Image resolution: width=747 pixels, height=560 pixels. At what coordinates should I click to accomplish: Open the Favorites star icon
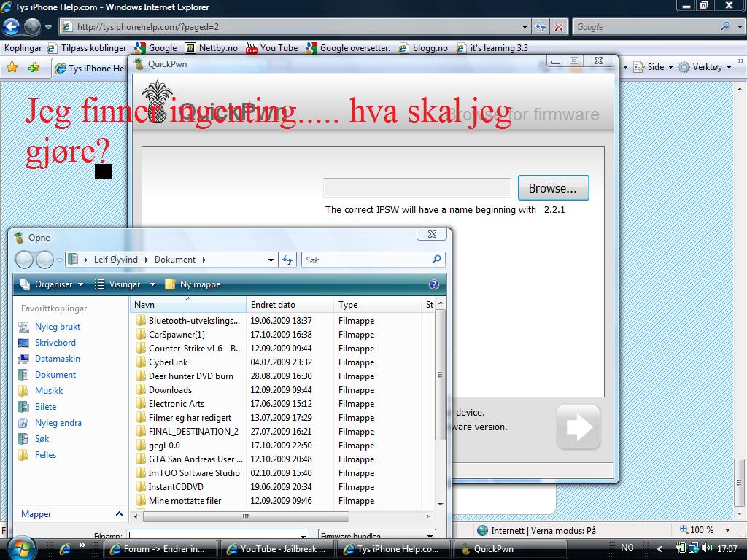click(x=12, y=68)
